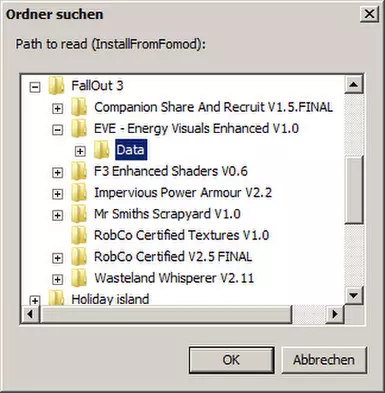Confirm with the OK button
The height and width of the screenshot is (393, 385).
click(x=231, y=360)
